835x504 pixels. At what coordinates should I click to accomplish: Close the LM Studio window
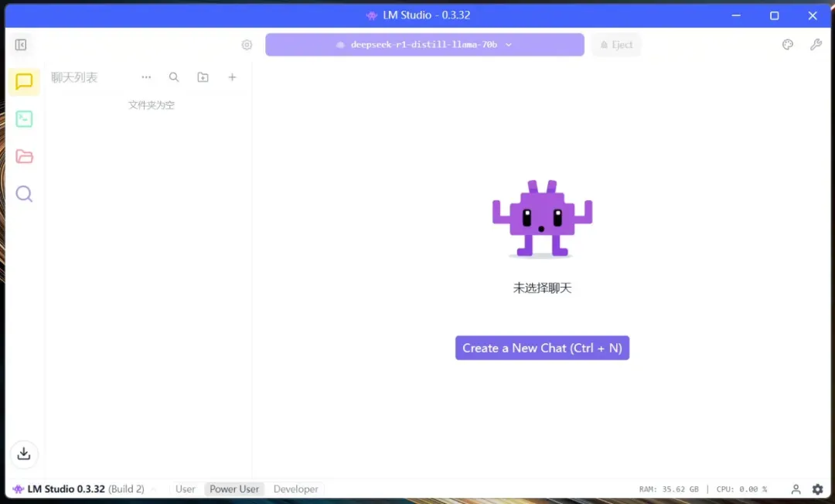pyautogui.click(x=813, y=15)
